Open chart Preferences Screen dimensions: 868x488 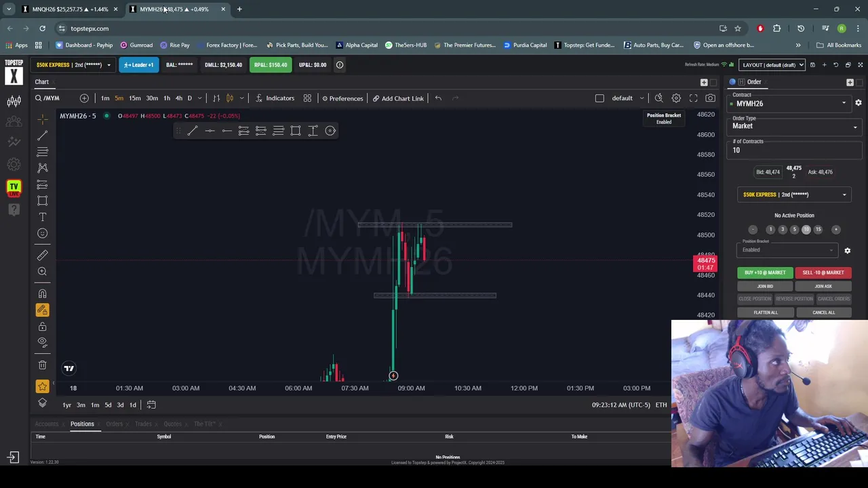coord(342,98)
